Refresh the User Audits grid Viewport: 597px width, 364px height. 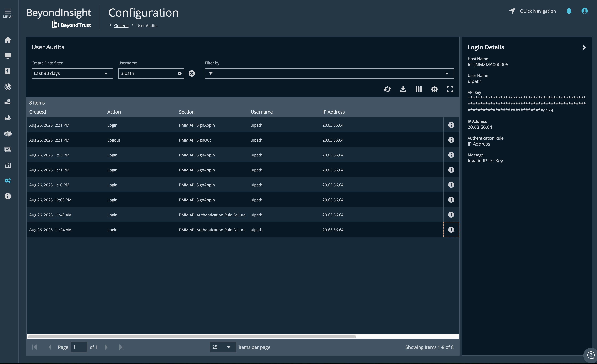click(x=387, y=89)
